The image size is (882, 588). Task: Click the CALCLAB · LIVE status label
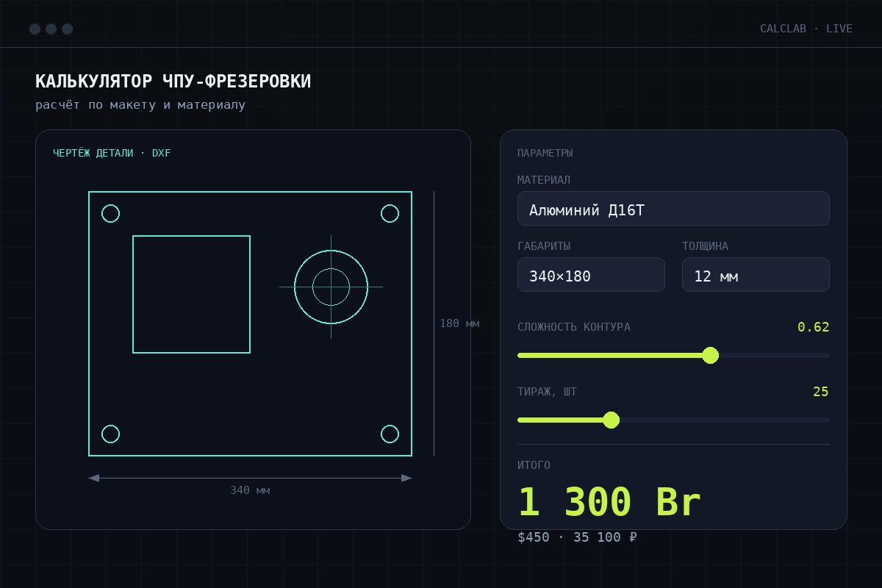806,29
